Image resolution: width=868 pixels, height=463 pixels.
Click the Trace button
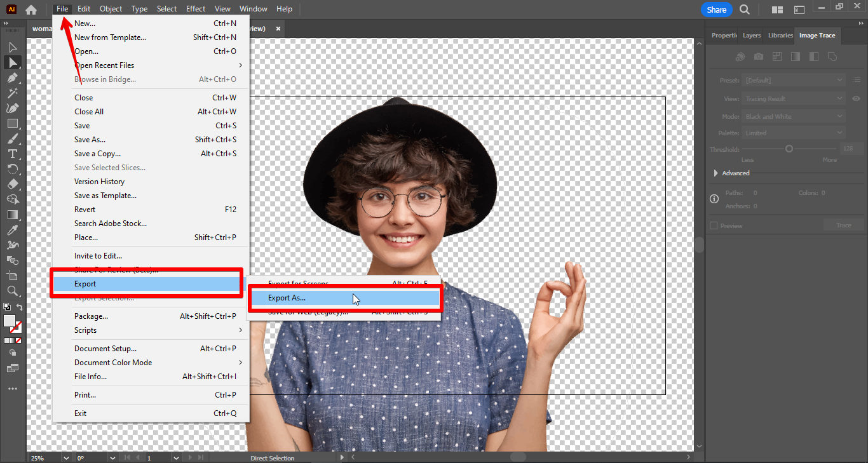[843, 225]
